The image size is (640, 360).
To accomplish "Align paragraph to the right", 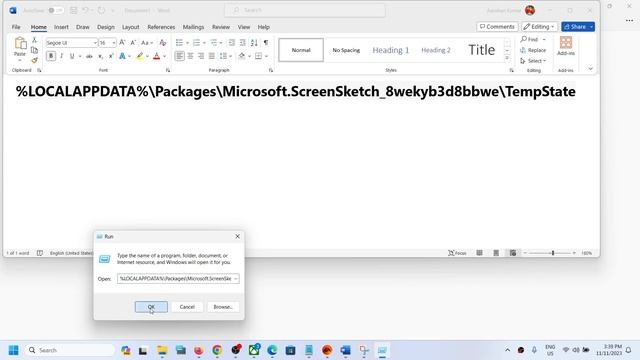I will (201, 56).
